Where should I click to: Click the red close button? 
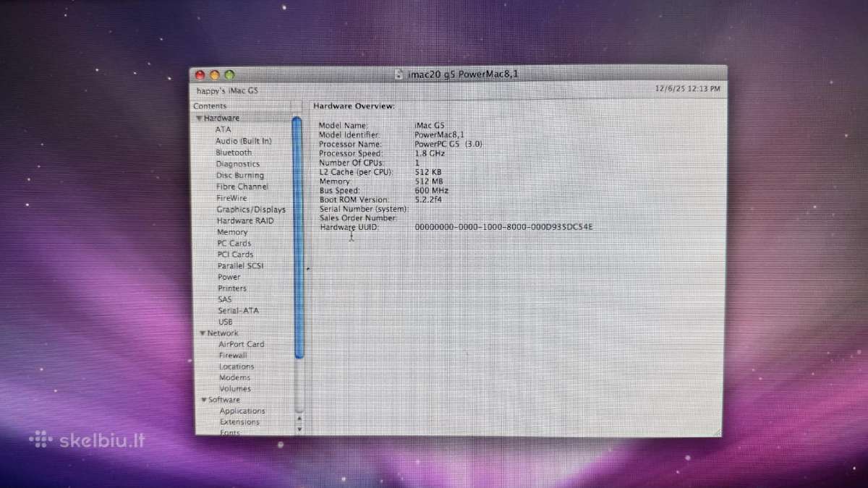click(x=200, y=74)
